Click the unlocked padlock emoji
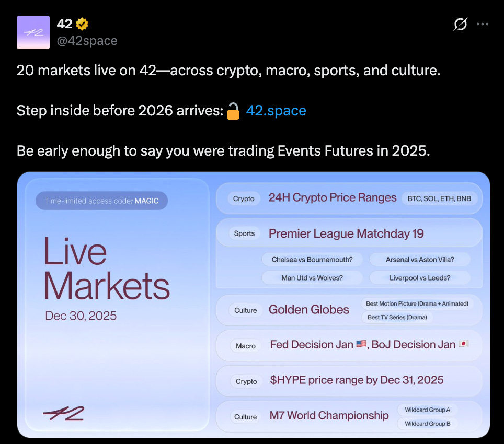The height and width of the screenshot is (444, 504). (x=233, y=111)
